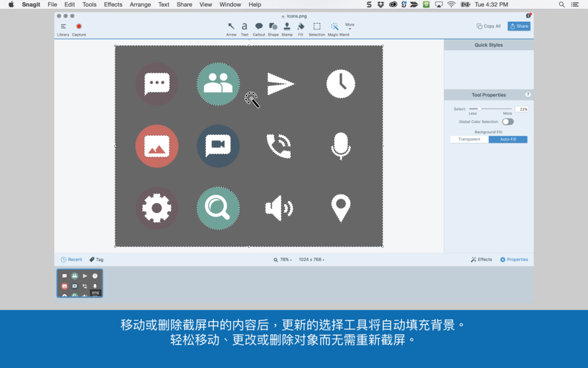Open Spotlight search in menu bar
This screenshot has height=368, width=588.
(x=561, y=4)
